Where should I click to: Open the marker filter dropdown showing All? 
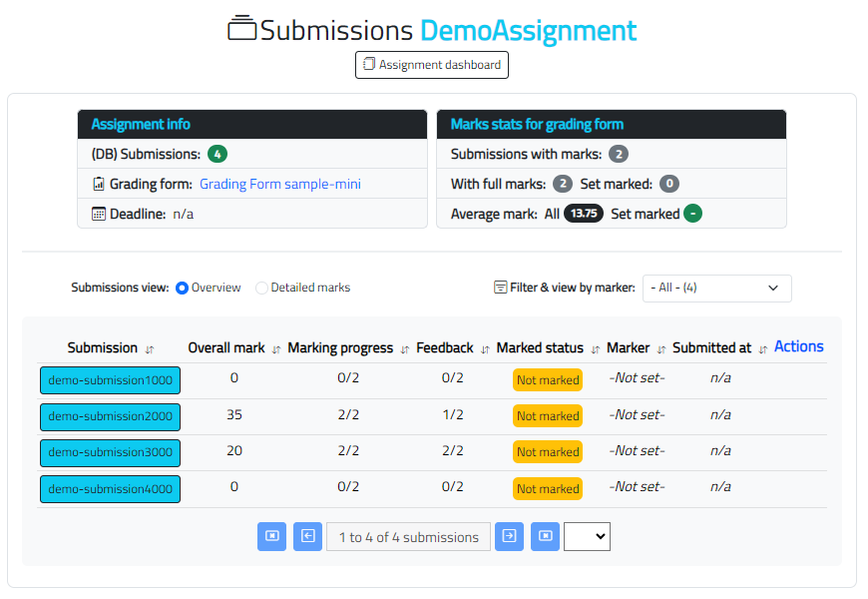tap(716, 288)
